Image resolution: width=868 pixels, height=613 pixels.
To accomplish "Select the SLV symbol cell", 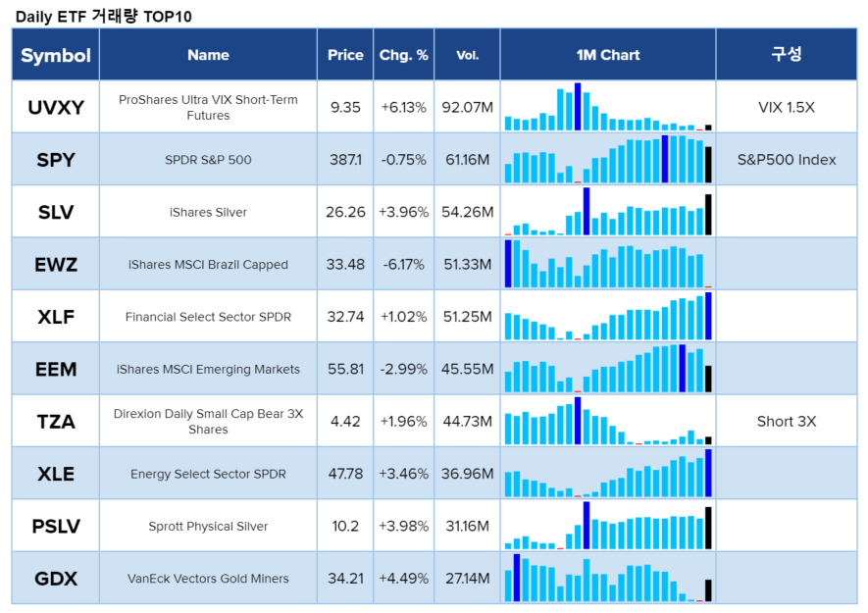I will coord(55,212).
